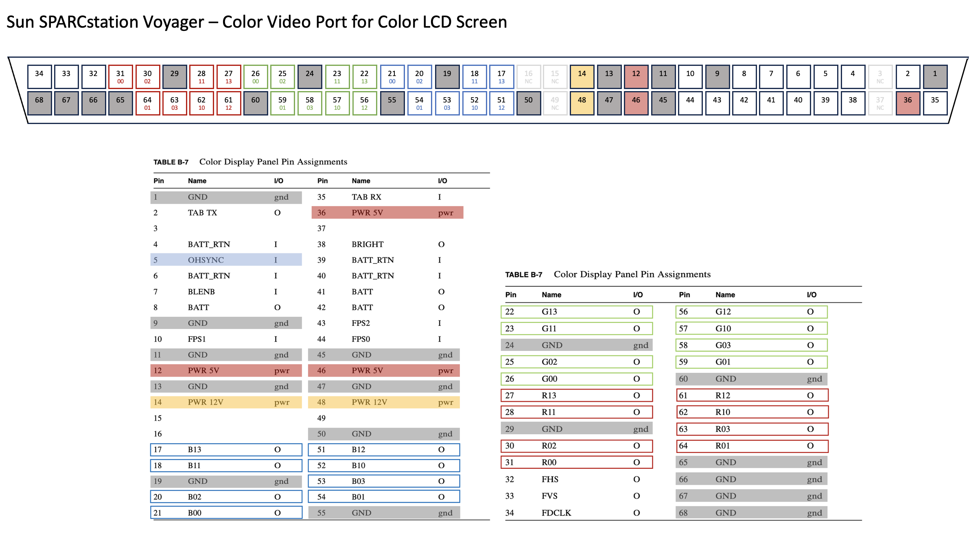
Task: Click connector pin 31 box labeled 00
Action: [x=120, y=76]
